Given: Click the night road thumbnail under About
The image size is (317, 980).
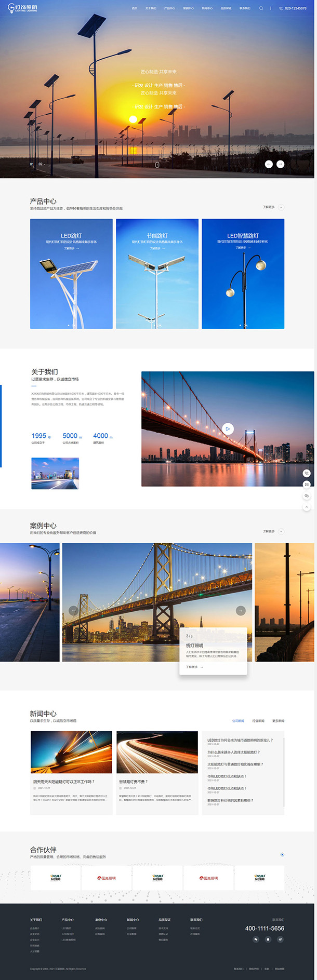Looking at the screenshot, I should pos(55,473).
